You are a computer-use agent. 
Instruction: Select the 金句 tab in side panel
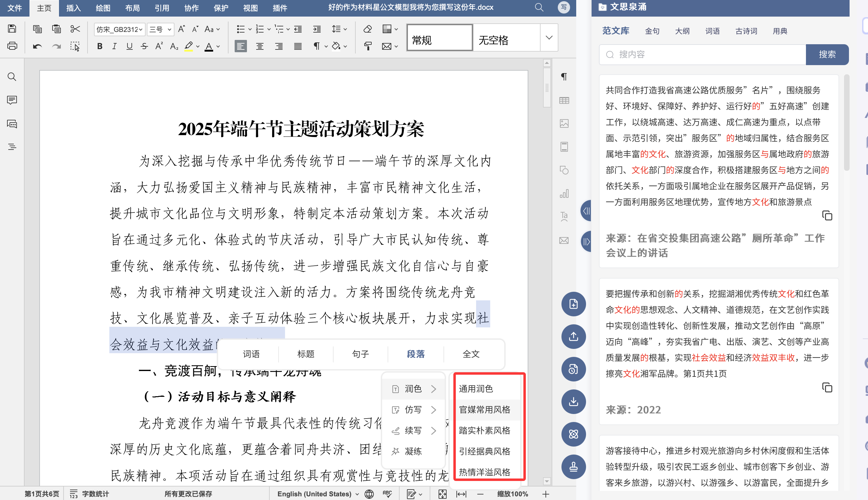click(x=652, y=31)
